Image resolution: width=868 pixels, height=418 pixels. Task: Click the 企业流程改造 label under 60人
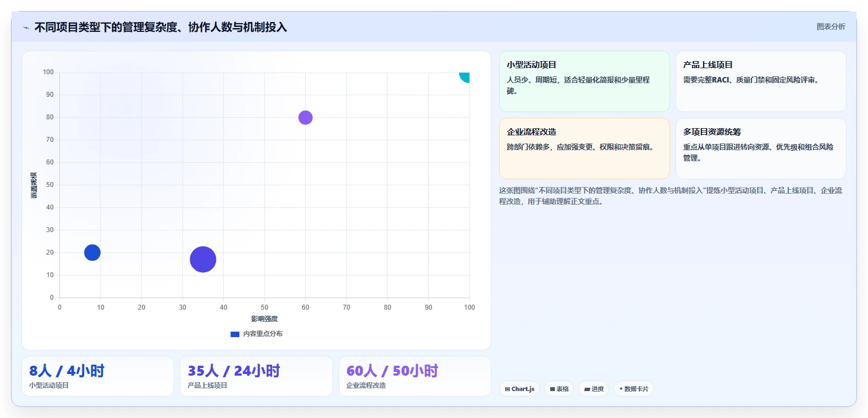point(366,386)
